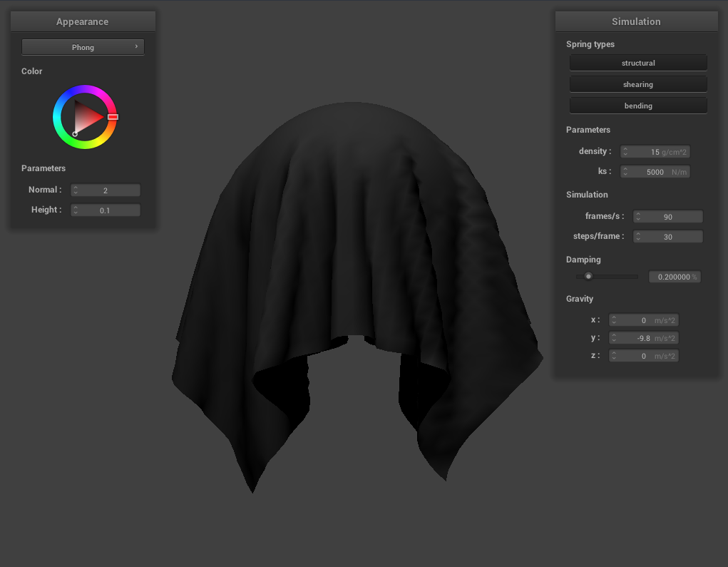Click the gravity x stepper arrows
728x567 pixels.
614,320
